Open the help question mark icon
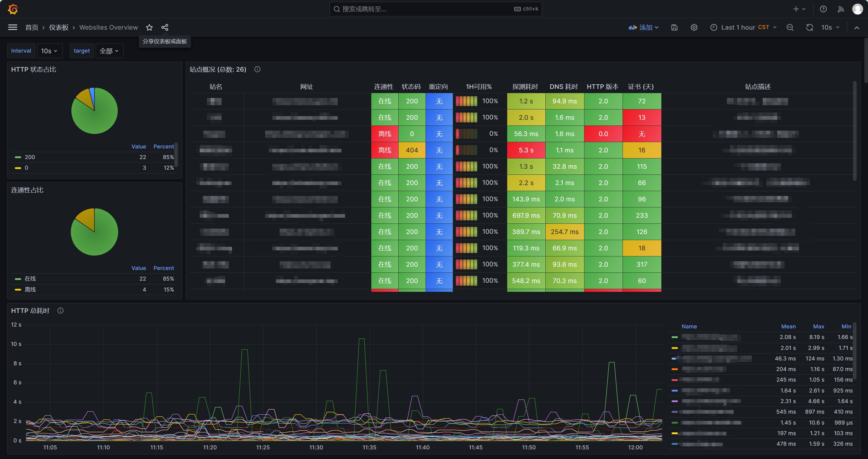Screen dimensions: 868x459 pos(823,9)
